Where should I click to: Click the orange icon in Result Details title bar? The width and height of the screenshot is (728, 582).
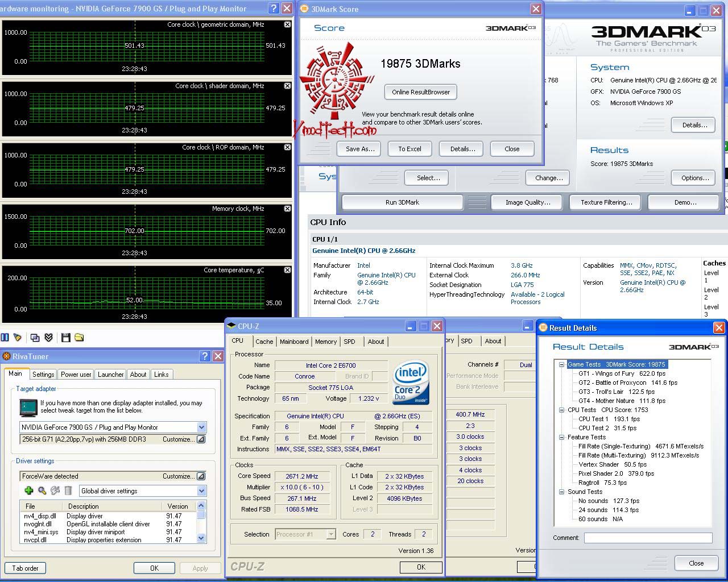click(543, 327)
